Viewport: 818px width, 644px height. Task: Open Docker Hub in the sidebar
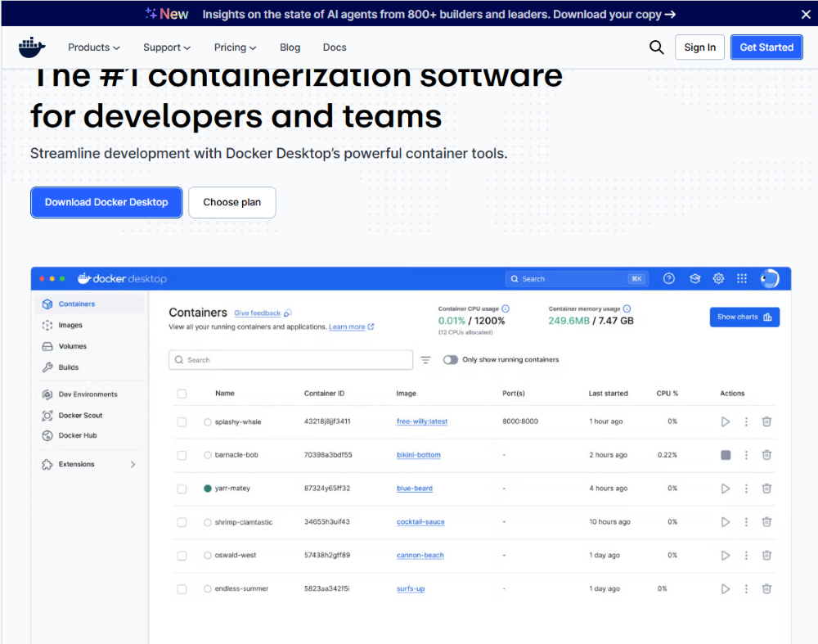click(90, 435)
